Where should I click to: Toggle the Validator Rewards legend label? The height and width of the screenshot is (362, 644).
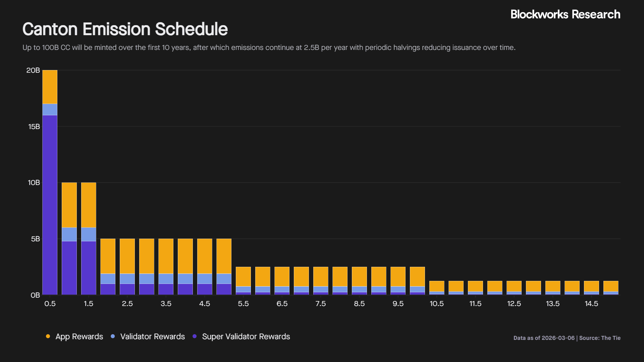152,337
